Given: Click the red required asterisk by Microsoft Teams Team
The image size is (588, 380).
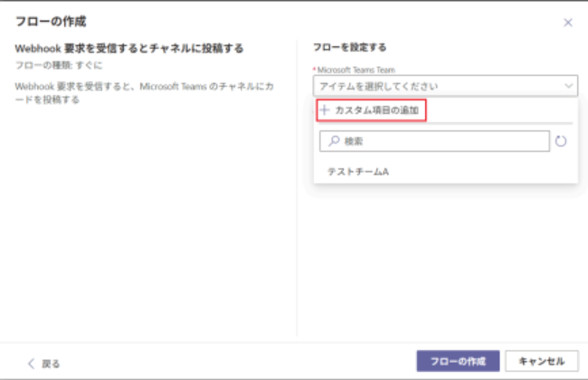Looking at the screenshot, I should (x=315, y=70).
